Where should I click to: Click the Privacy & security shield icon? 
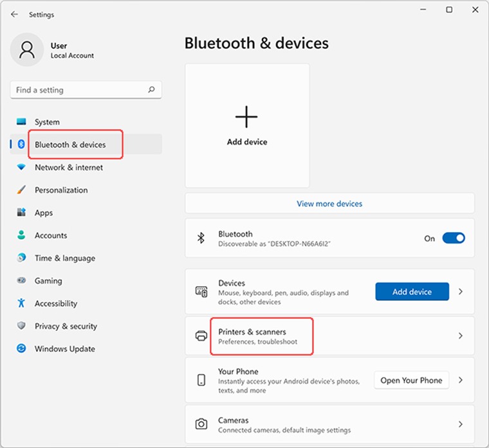pyautogui.click(x=22, y=326)
